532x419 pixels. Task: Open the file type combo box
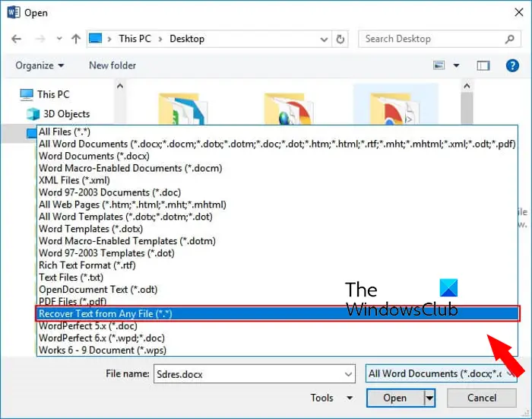[x=441, y=373]
